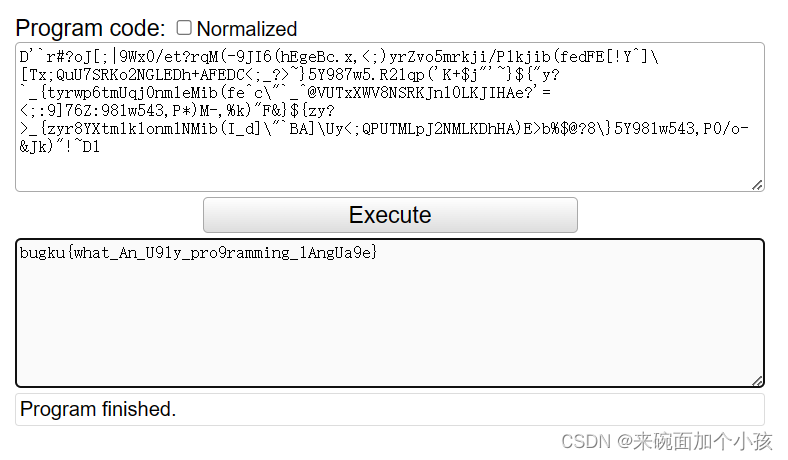Click the bugku flag output text
Viewport: 788px width, 460px height.
pos(198,253)
